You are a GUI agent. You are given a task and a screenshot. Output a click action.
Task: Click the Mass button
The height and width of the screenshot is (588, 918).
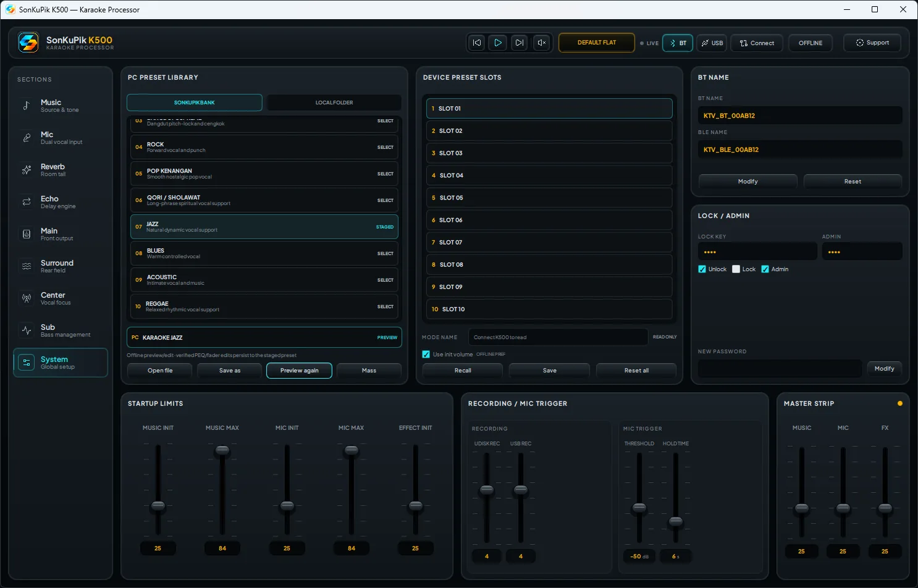pos(369,371)
